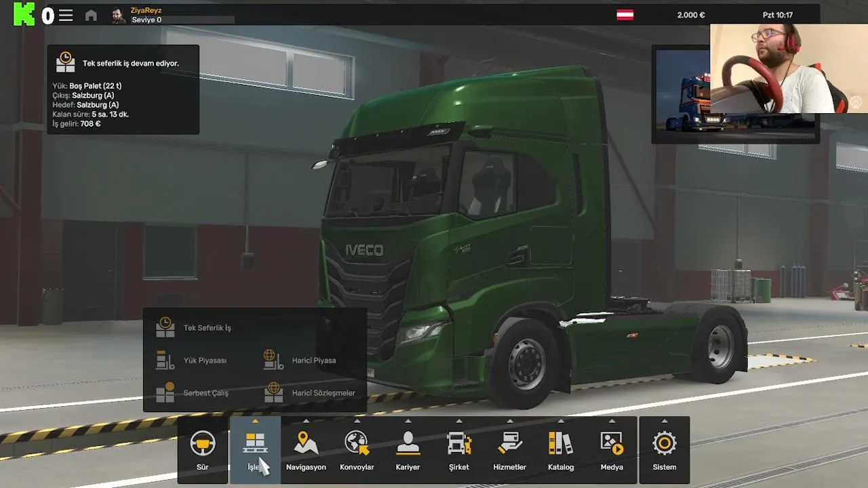868x488 pixels.
Task: Expand the arrow above Şirket
Action: pyautogui.click(x=459, y=421)
